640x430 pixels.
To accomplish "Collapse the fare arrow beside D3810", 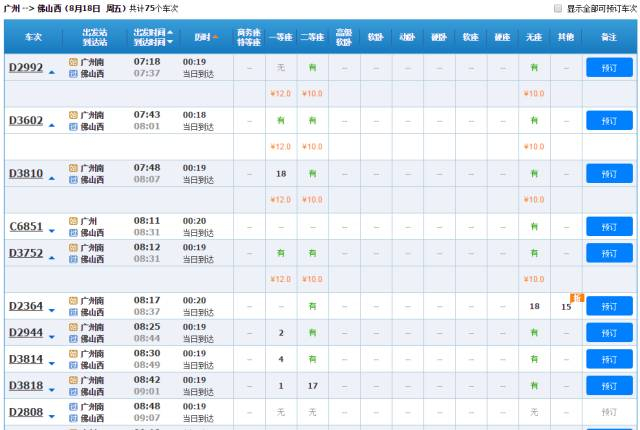I will click(x=52, y=179).
